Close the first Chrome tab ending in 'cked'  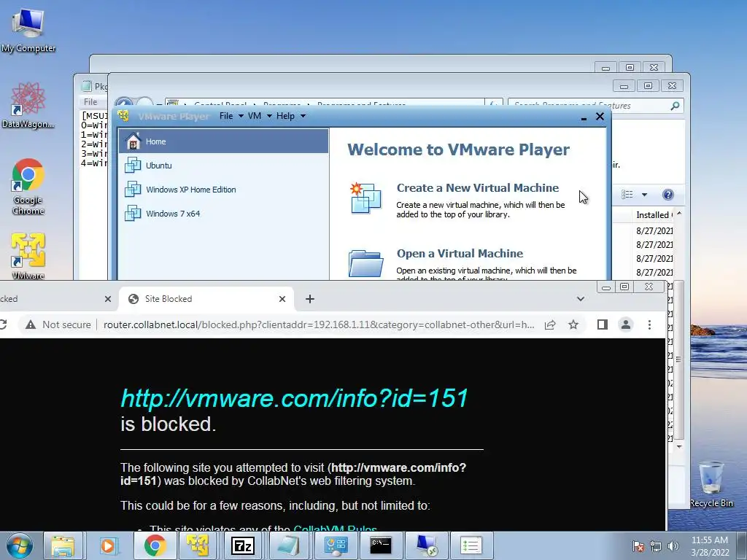tap(108, 299)
